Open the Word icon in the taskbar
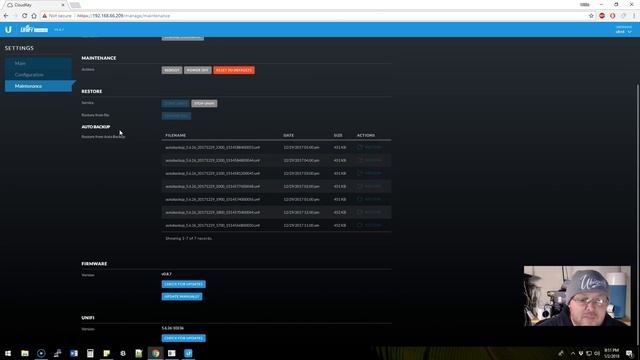The height and width of the screenshot is (360, 640). (x=74, y=353)
